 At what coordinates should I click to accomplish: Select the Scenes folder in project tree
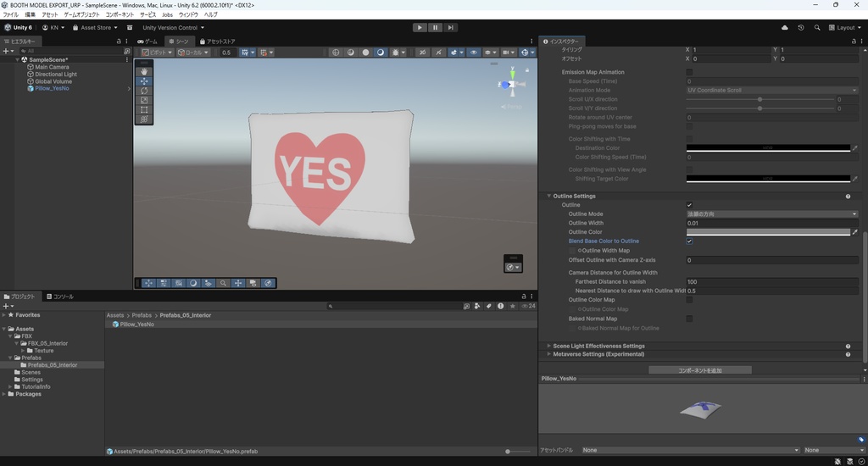[x=31, y=373]
